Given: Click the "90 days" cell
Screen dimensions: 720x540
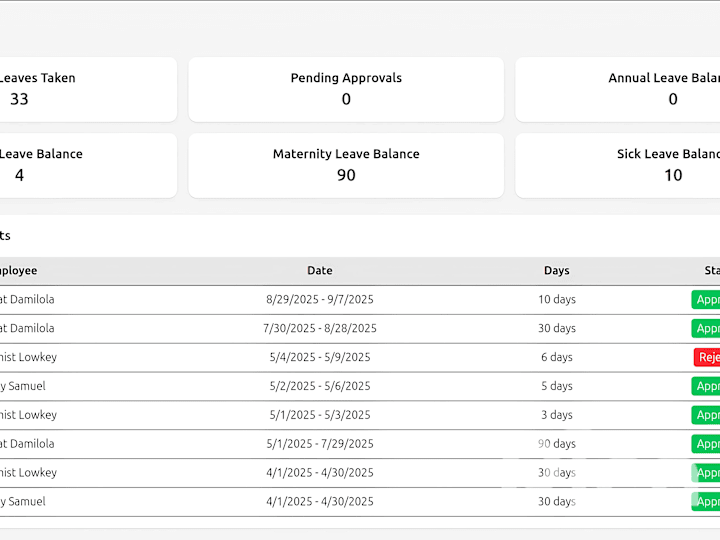Looking at the screenshot, I should 557,444.
